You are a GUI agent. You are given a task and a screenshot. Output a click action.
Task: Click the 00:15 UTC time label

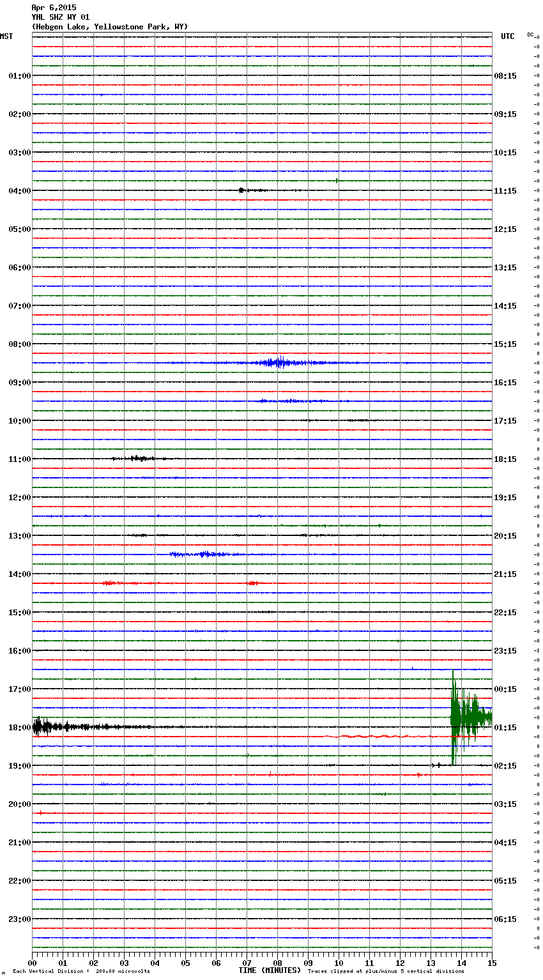[505, 689]
